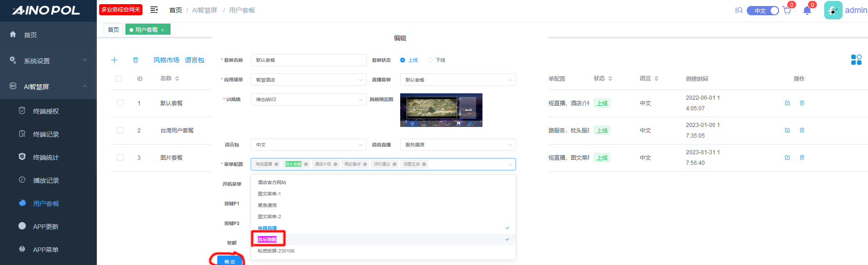Screen dimensions: 868x265
Task: Open the shopping cart icon
Action: coord(786,11)
